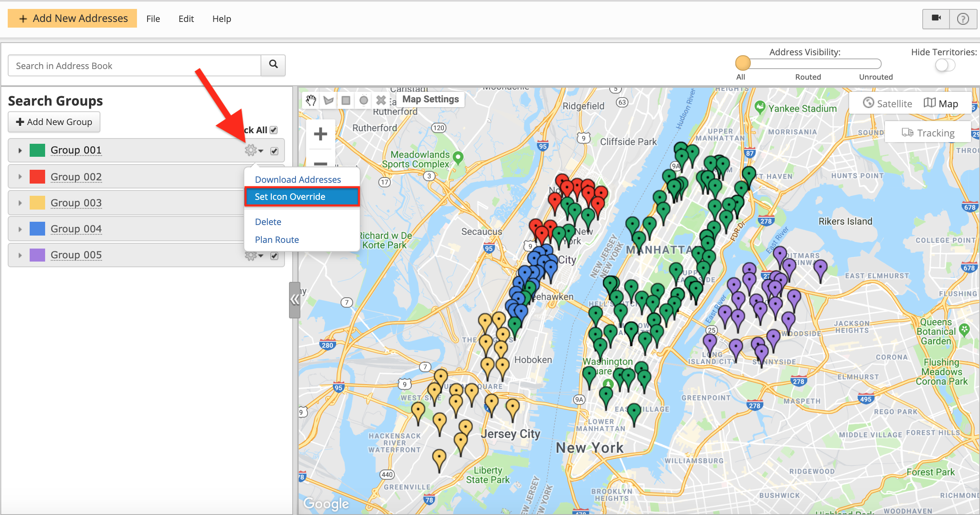
Task: Click the X clear-shapes tool on map
Action: 381,100
